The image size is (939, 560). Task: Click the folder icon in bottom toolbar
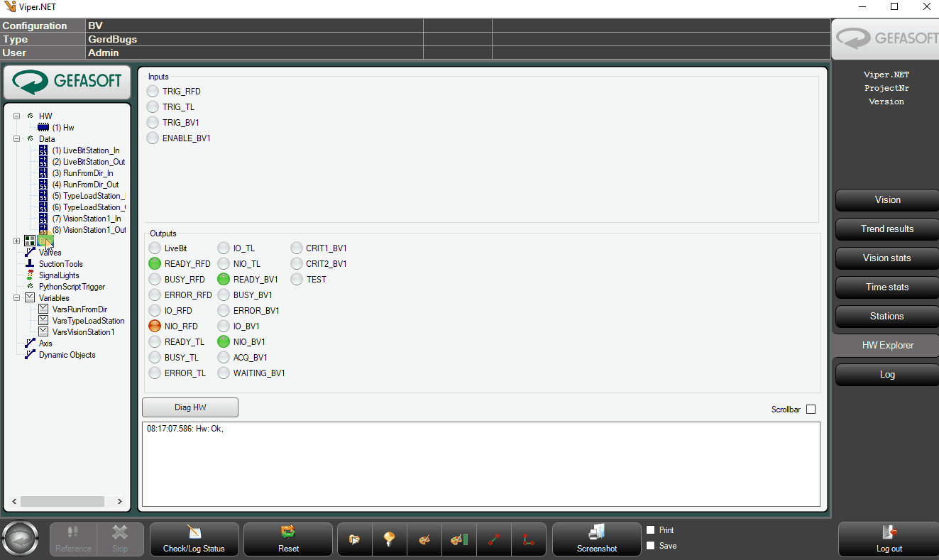coord(354,539)
